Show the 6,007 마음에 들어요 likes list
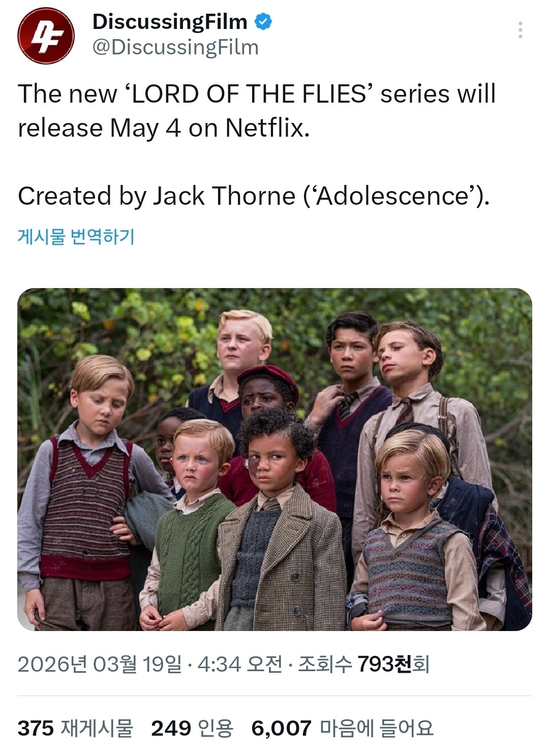Image resolution: width=549 pixels, height=756 pixels. tap(343, 728)
